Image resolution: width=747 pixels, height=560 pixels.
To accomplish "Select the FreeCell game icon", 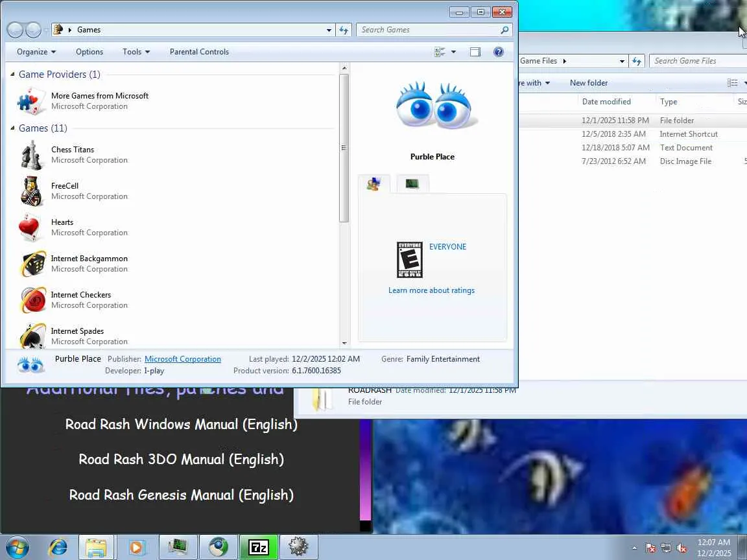I will point(32,191).
